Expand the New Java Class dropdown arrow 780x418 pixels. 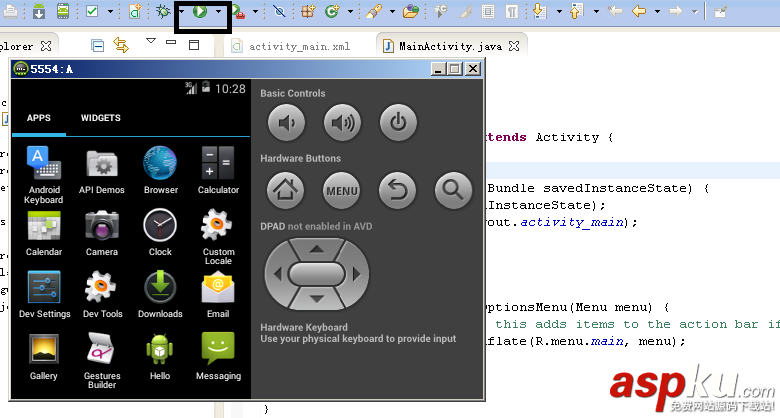click(x=350, y=11)
